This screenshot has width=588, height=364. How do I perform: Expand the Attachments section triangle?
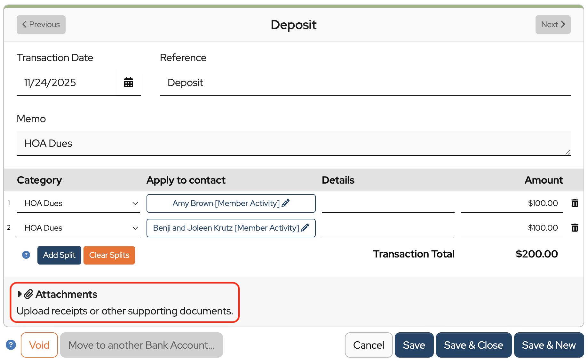(x=20, y=294)
